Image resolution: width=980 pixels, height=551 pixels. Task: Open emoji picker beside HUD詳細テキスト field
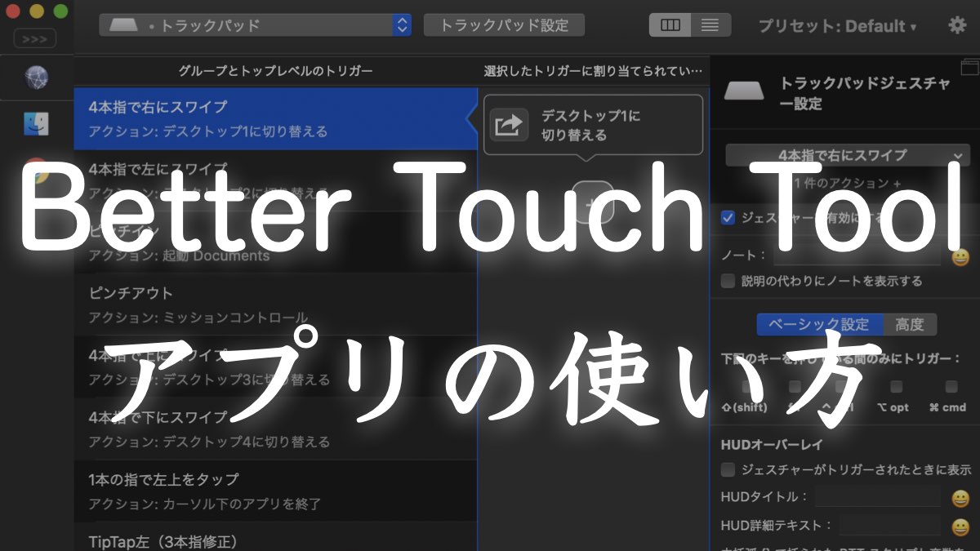pos(960,526)
